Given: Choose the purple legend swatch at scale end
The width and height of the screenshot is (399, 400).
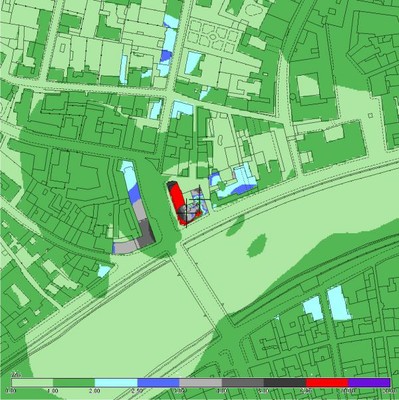Looking at the screenshot, I should click(x=369, y=382).
